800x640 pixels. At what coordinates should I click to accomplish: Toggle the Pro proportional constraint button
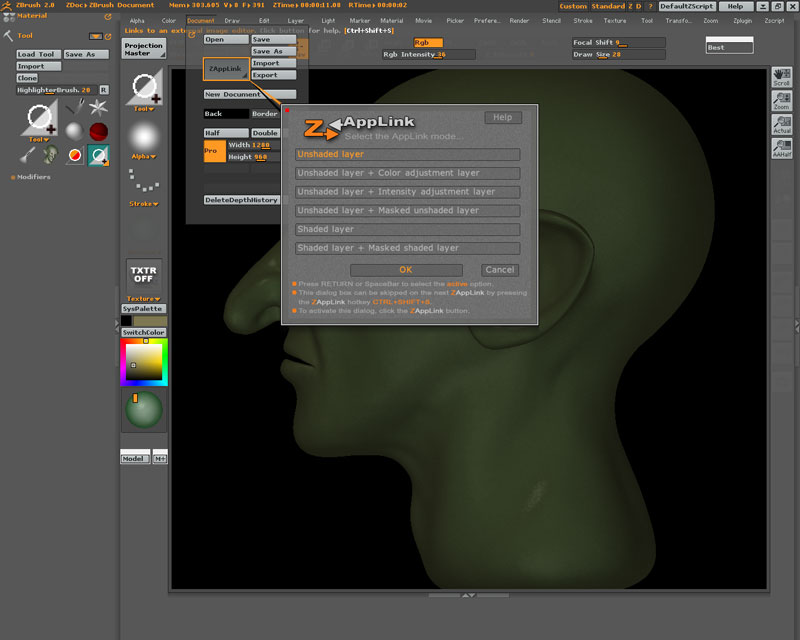[213, 151]
